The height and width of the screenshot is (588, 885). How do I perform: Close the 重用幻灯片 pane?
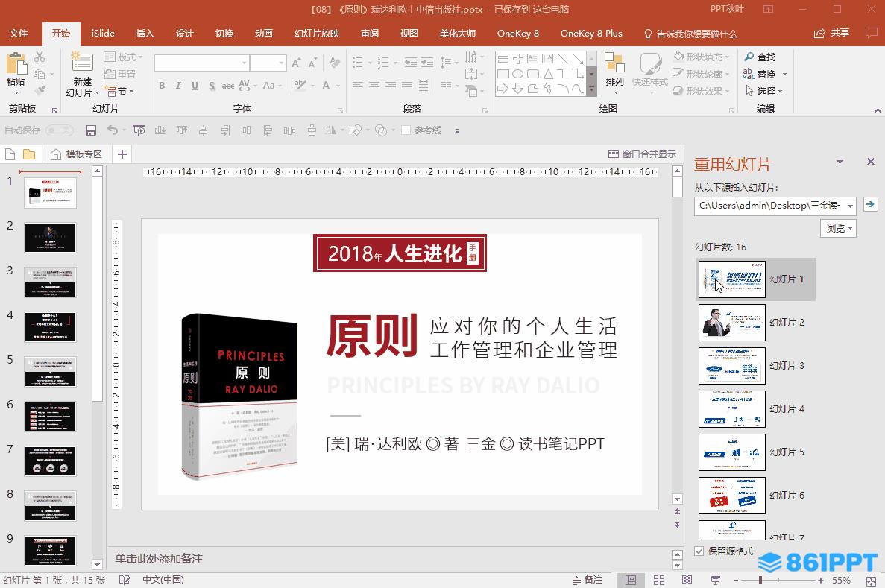(x=870, y=162)
